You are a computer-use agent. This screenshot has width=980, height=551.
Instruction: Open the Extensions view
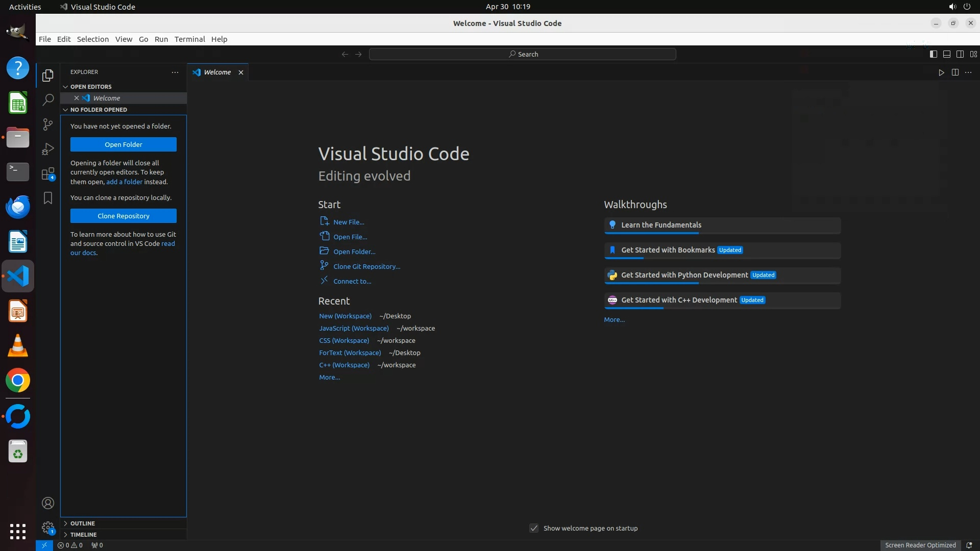48,174
